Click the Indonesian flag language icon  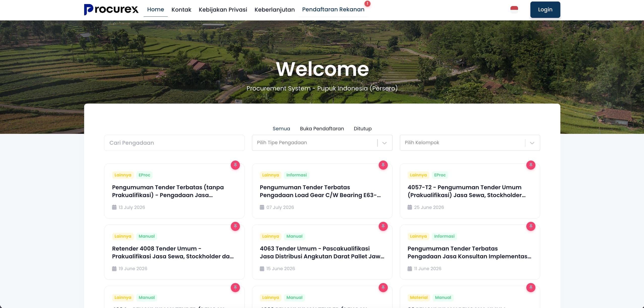coord(514,10)
